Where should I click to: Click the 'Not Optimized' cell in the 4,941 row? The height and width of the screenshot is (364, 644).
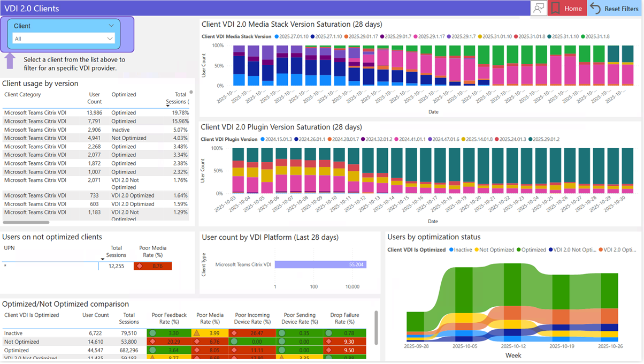(x=129, y=138)
